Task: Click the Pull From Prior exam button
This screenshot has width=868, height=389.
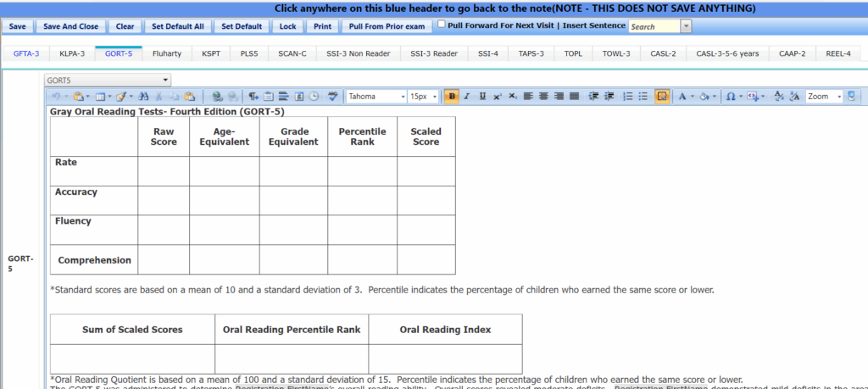Action: click(x=387, y=26)
